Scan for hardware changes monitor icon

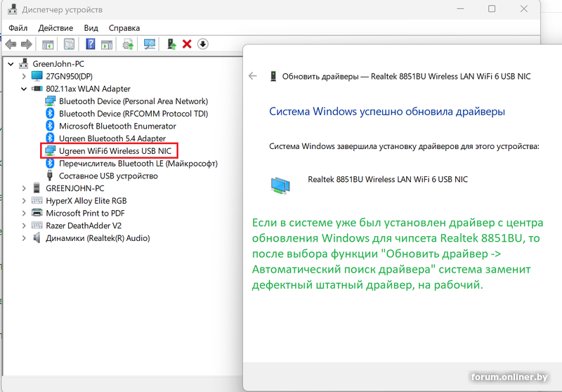click(x=150, y=44)
